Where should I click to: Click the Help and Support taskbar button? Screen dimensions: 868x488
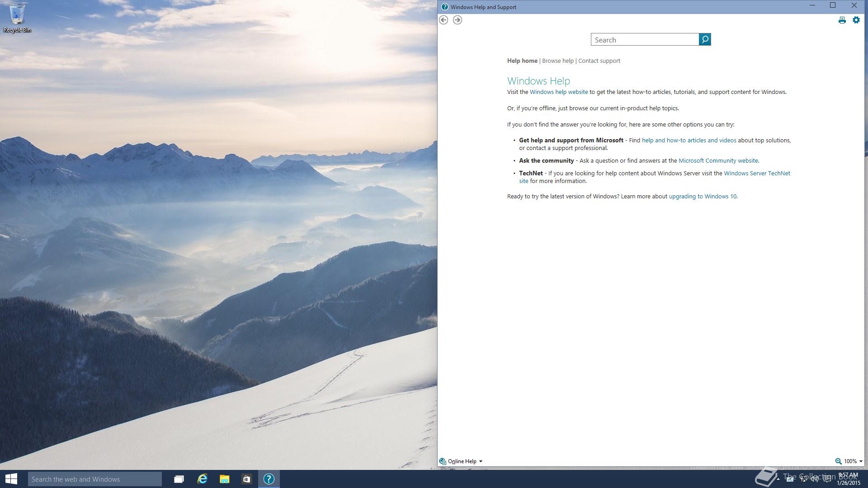click(x=269, y=479)
